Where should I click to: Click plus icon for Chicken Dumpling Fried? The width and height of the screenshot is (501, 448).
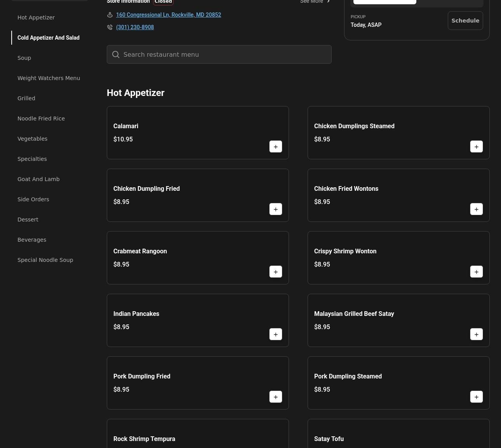pos(275,209)
